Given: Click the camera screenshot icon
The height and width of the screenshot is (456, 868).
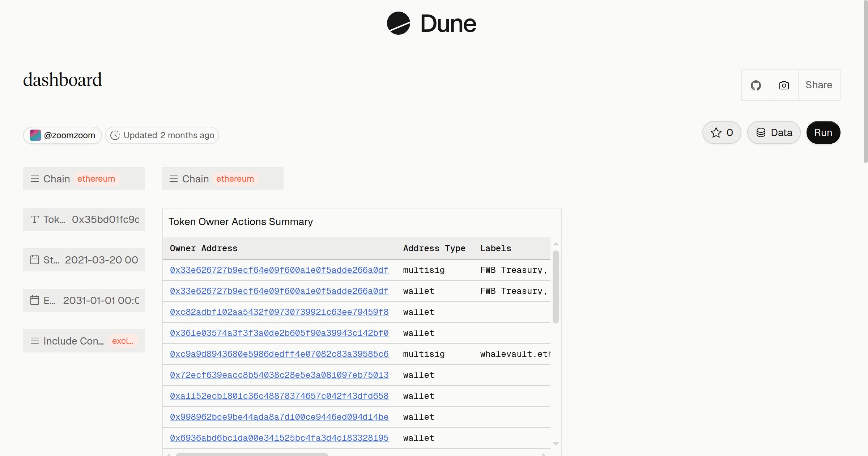Looking at the screenshot, I should (784, 85).
